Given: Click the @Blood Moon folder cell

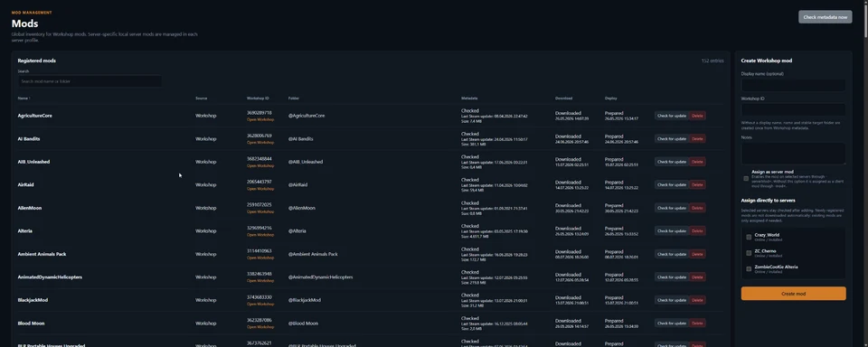Looking at the screenshot, I should click(304, 324).
